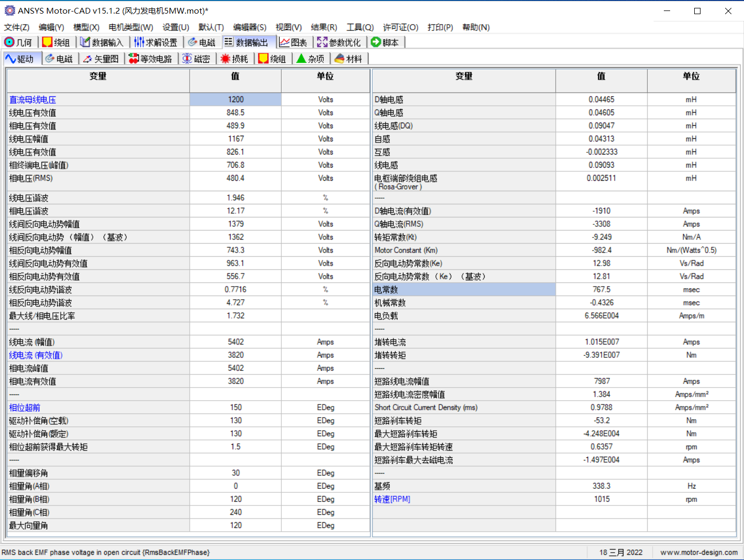744x560 pixels.
Task: Click the 相位超前 blue link
Action: [x=25, y=408]
